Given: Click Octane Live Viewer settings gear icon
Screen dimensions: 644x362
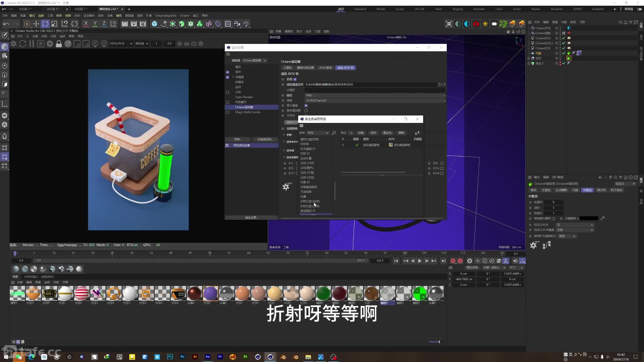Looking at the screenshot, I should pyautogui.click(x=50, y=44).
